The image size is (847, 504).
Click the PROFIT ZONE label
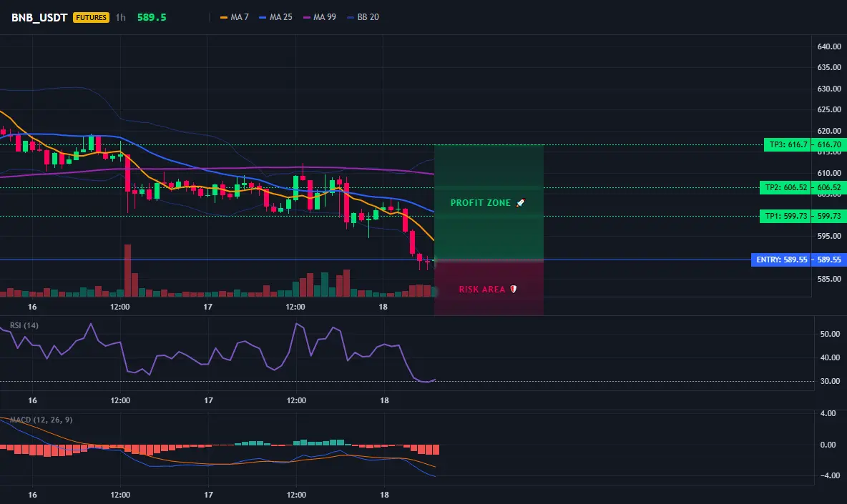[x=480, y=203]
